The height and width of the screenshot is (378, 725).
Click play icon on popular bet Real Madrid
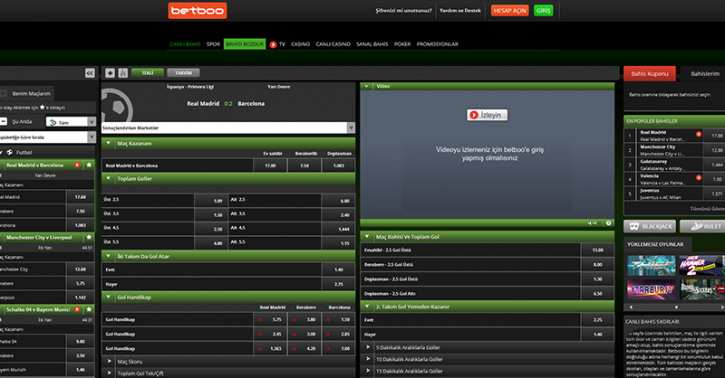pyautogui.click(x=699, y=134)
